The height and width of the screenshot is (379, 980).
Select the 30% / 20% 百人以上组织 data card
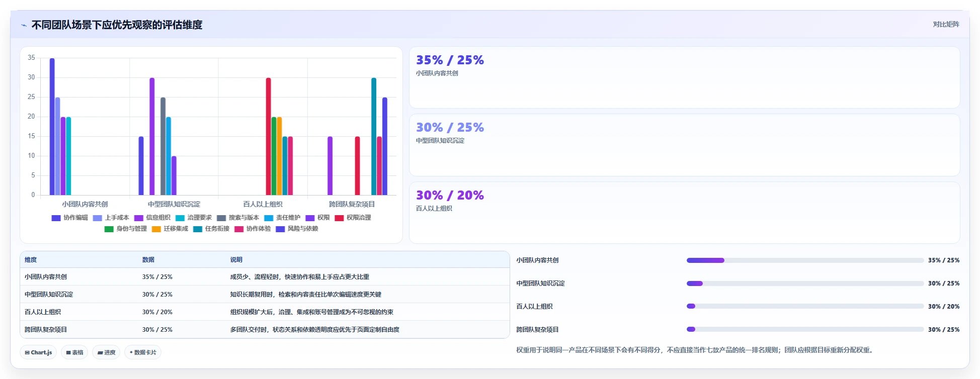pyautogui.click(x=684, y=213)
